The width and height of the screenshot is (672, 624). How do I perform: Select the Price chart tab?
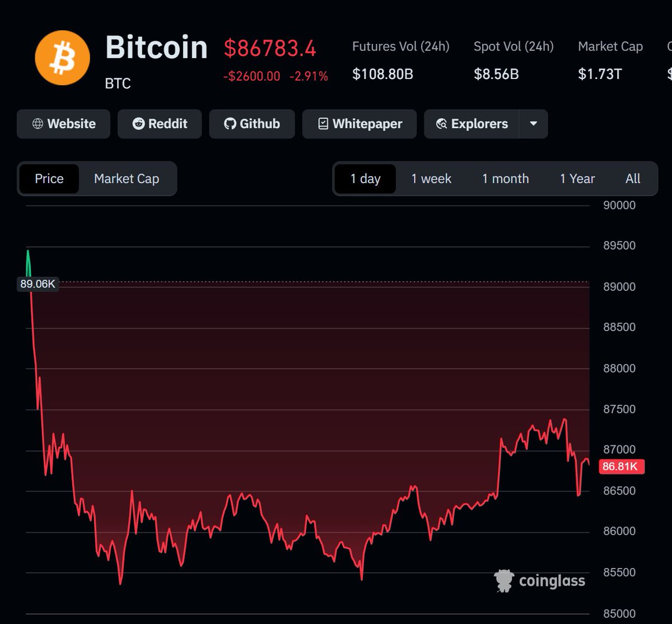tap(49, 179)
